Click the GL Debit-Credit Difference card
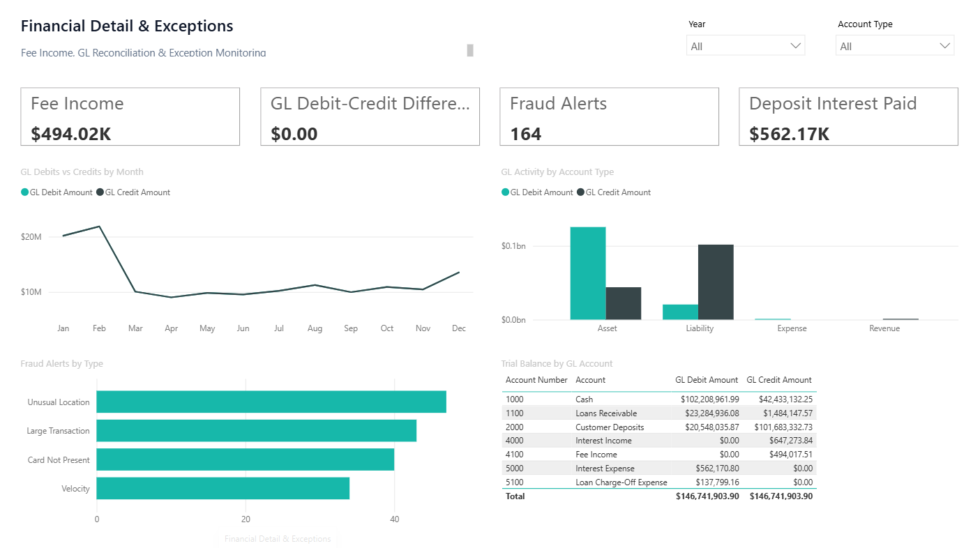 pyautogui.click(x=370, y=116)
